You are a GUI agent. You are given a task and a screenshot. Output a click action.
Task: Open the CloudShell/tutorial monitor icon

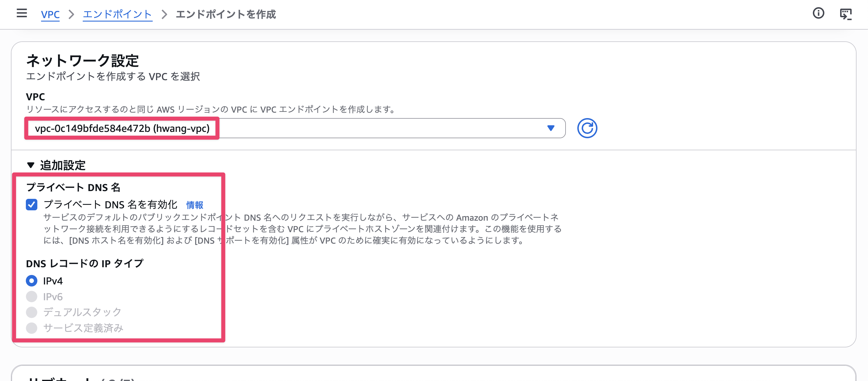click(x=845, y=14)
